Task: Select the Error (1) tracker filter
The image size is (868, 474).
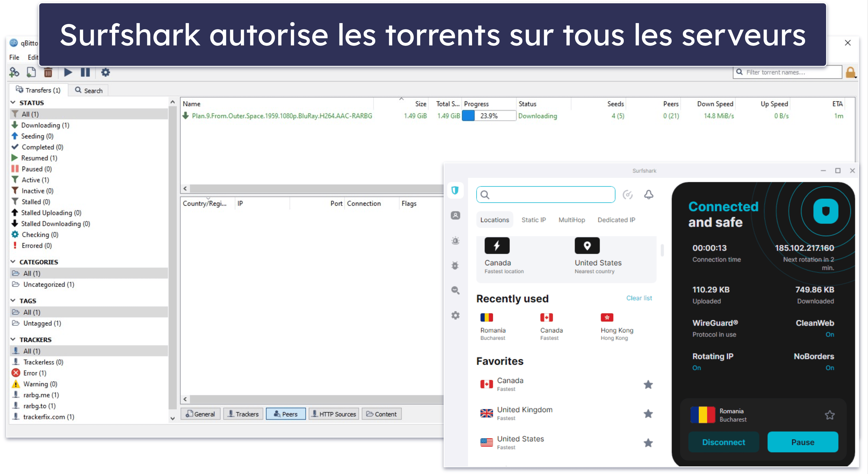Action: pos(34,373)
